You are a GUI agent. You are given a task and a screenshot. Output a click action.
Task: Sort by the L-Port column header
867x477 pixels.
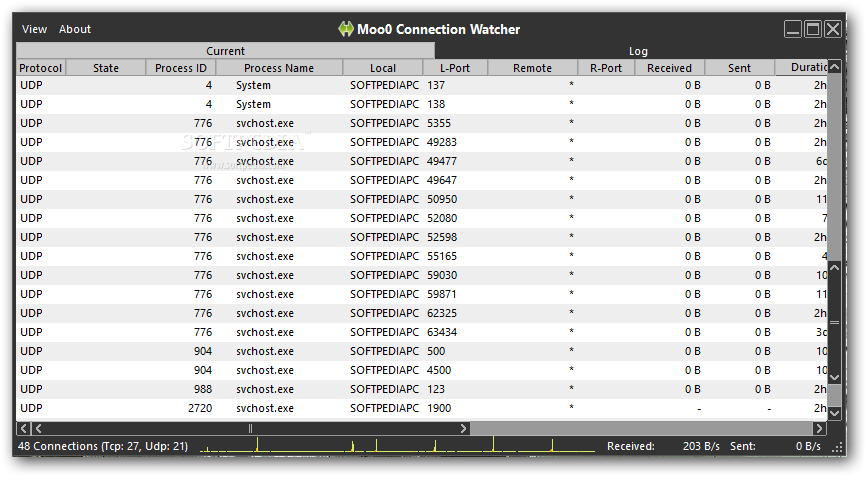coord(455,68)
